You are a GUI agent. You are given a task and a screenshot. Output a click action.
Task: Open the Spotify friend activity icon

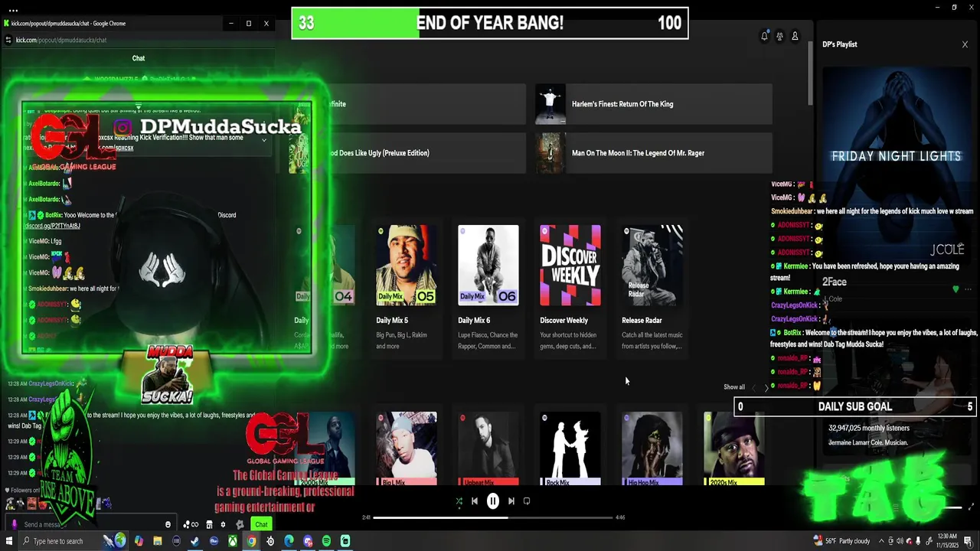pyautogui.click(x=779, y=36)
